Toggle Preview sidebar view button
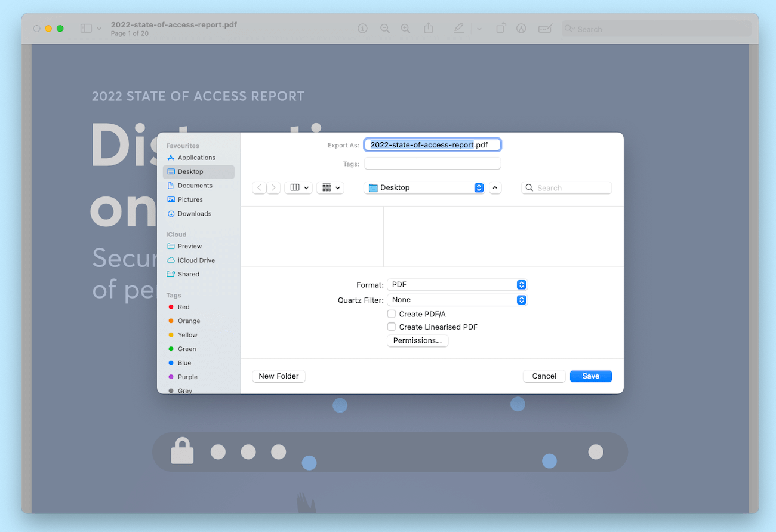Viewport: 776px width, 532px height. (x=86, y=29)
